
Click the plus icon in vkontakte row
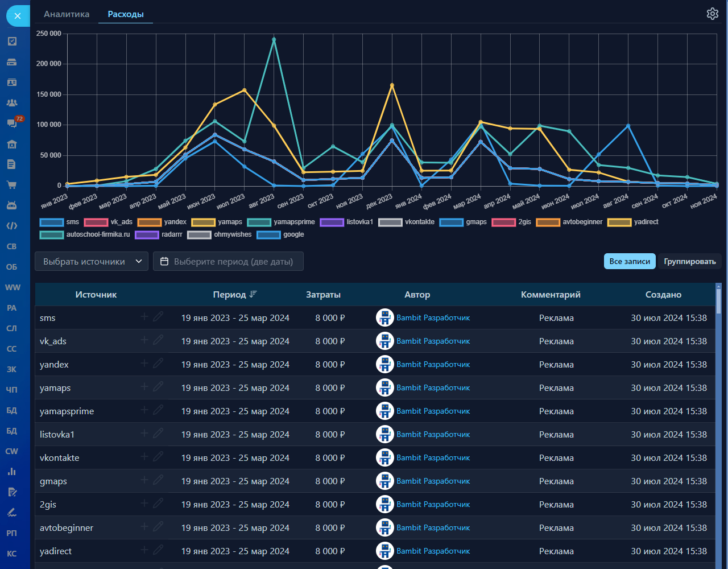144,456
